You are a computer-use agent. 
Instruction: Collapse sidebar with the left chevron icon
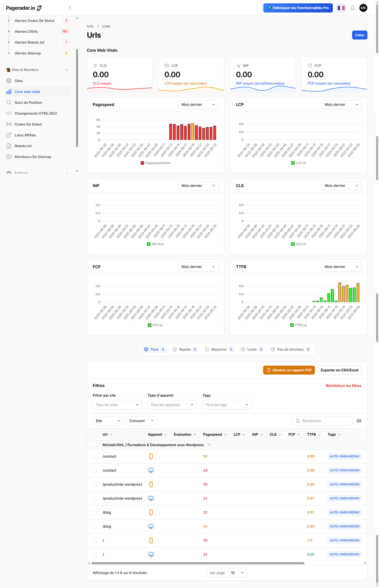[x=70, y=8]
